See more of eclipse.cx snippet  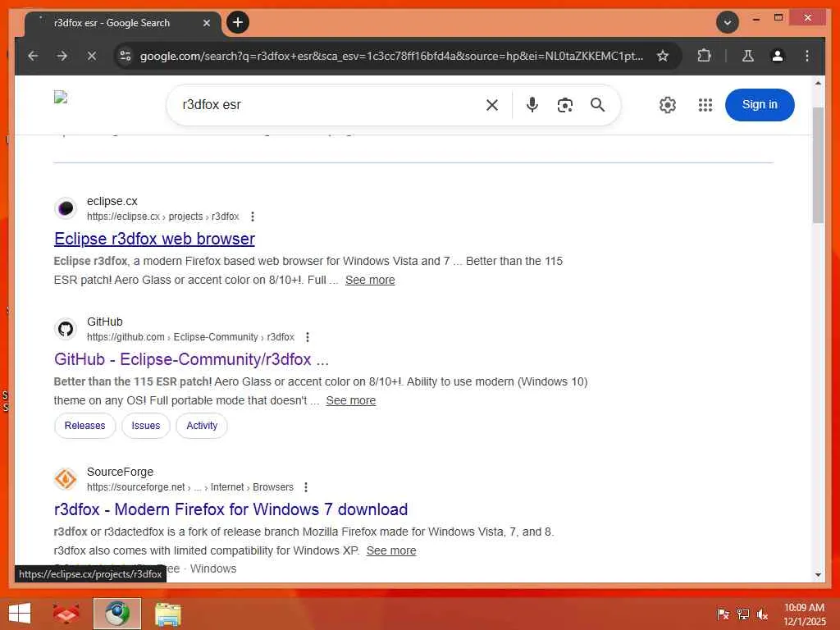pyautogui.click(x=370, y=280)
